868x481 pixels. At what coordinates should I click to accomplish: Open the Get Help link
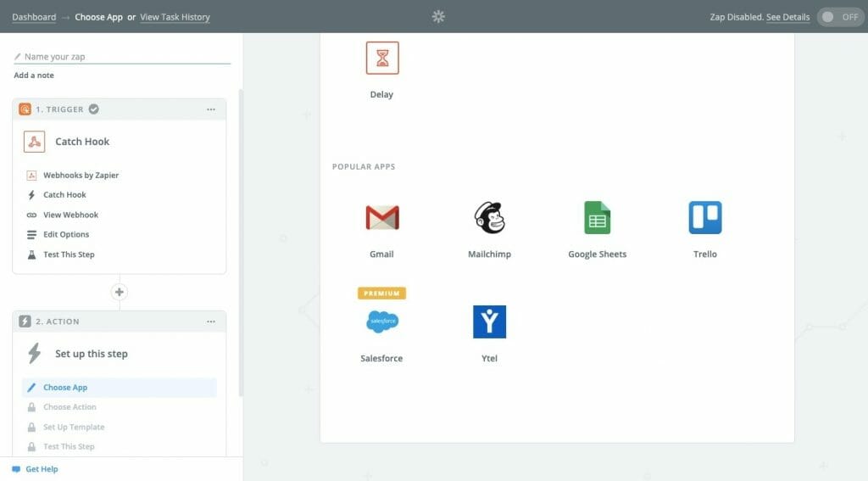[42, 469]
